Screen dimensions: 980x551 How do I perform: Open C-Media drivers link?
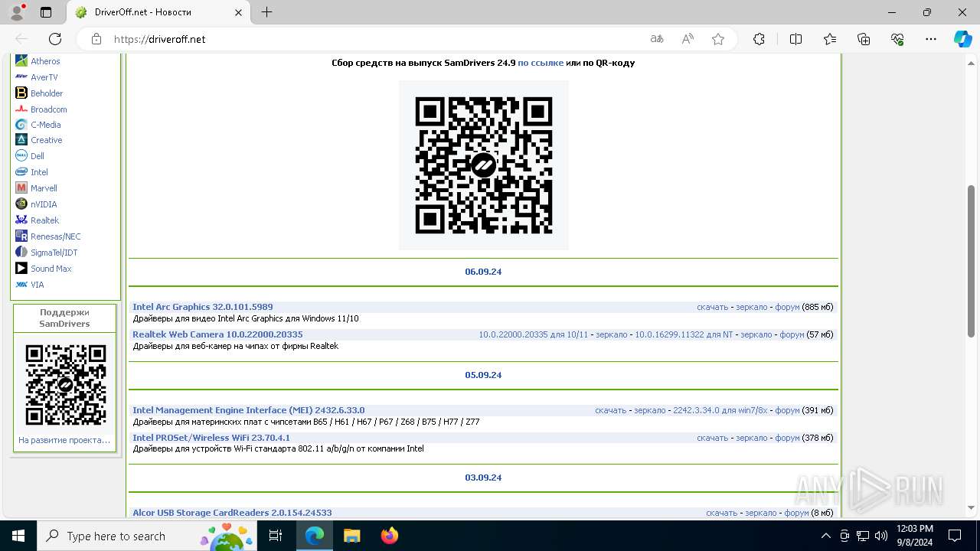[46, 125]
